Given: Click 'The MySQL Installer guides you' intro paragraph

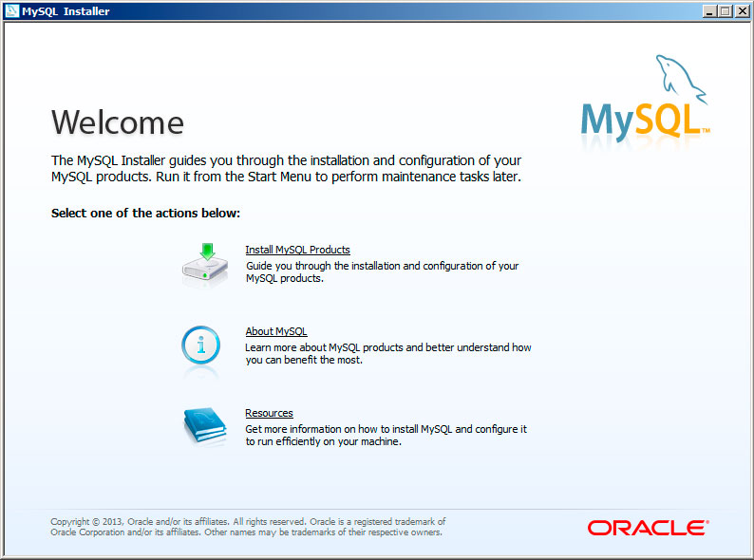Looking at the screenshot, I should [287, 168].
